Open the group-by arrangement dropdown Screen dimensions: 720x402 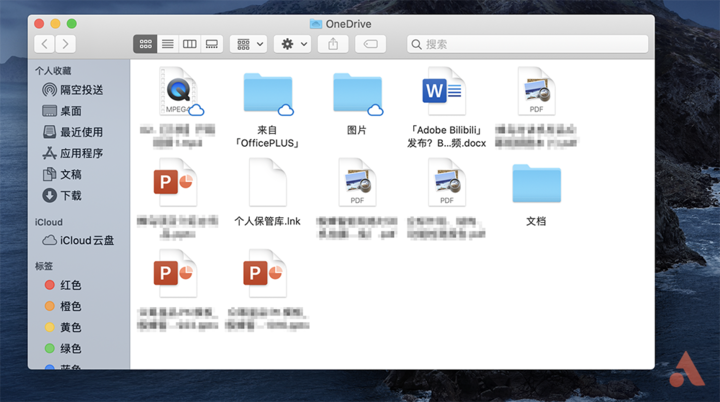[x=249, y=44]
